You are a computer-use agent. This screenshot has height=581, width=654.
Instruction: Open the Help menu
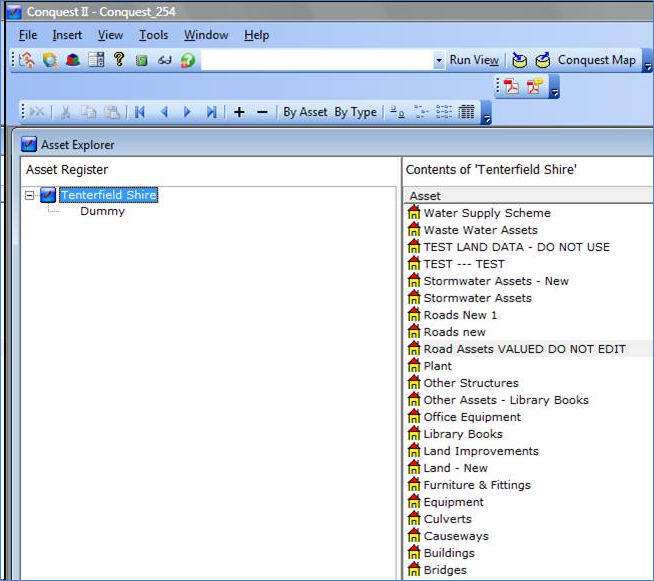pos(256,35)
